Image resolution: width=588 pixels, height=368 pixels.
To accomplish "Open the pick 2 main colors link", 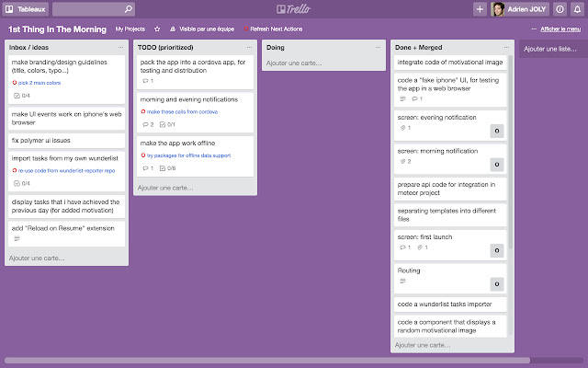I will click(40, 83).
